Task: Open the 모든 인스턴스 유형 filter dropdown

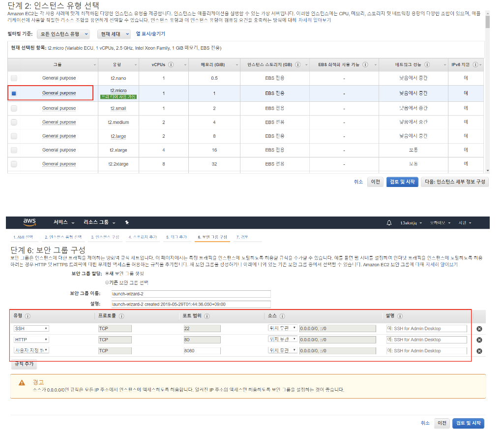Action: tap(63, 34)
